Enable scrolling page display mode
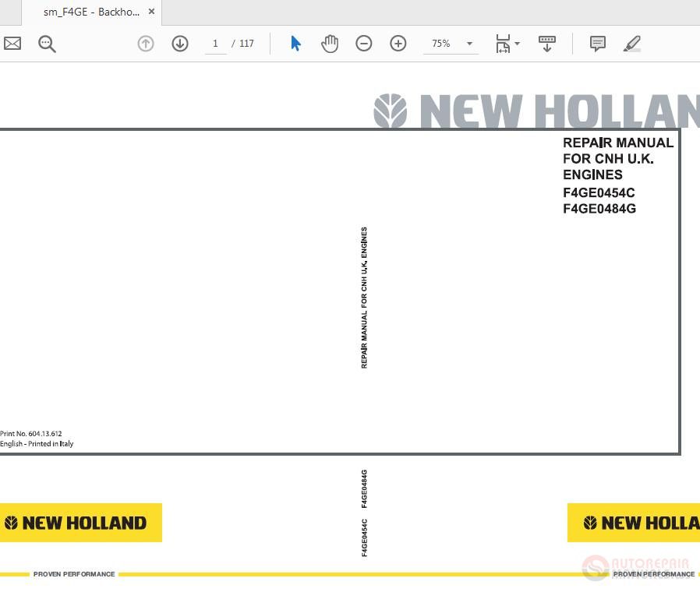 point(546,44)
